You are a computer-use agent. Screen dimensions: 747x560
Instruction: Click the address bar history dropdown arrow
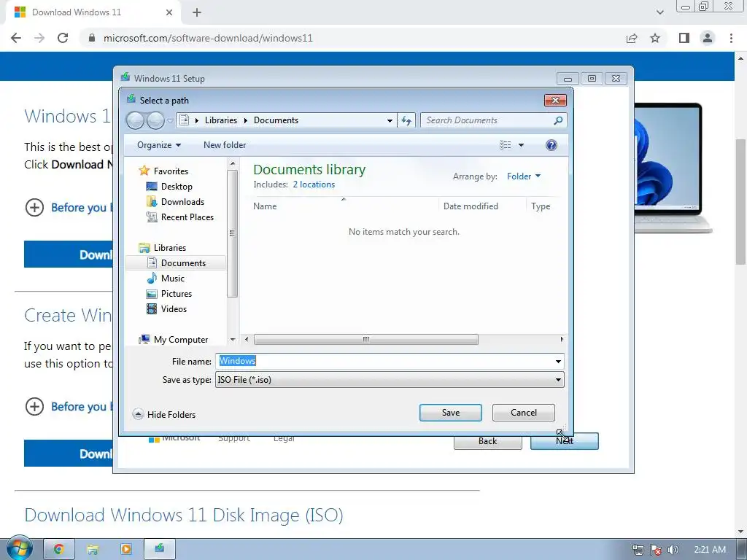click(x=390, y=120)
